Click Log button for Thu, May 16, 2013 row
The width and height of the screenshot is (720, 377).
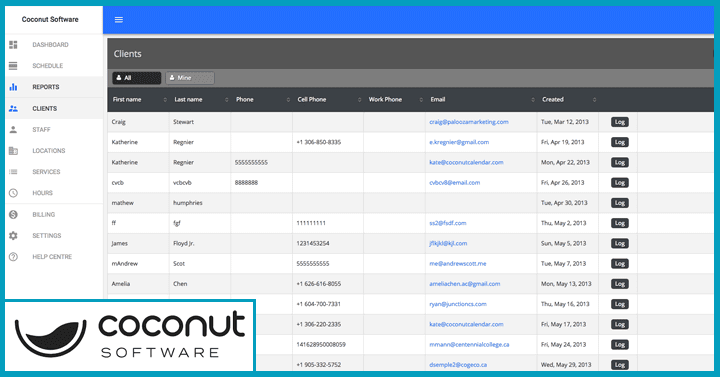click(x=619, y=304)
